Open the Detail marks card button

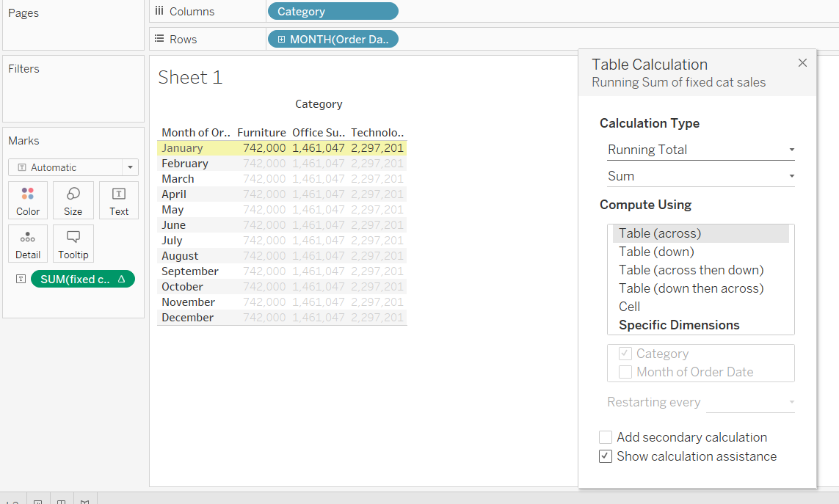28,244
